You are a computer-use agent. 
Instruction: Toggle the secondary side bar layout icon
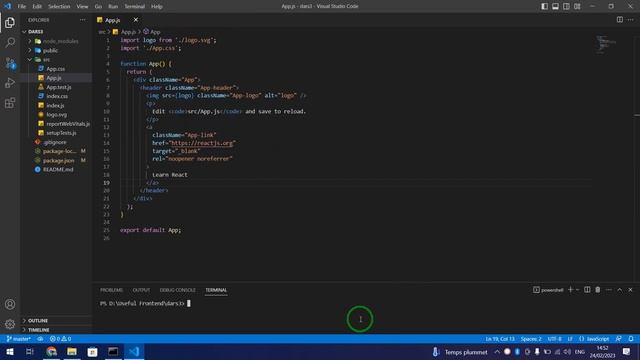(566, 6)
